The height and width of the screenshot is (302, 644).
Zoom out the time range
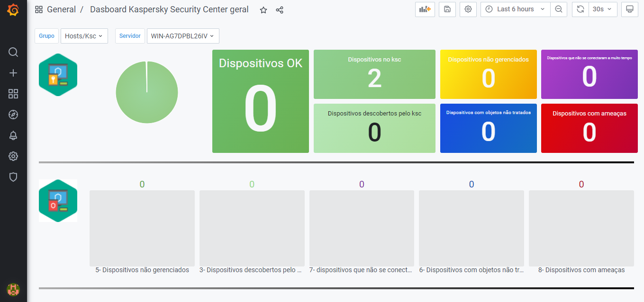tap(559, 9)
